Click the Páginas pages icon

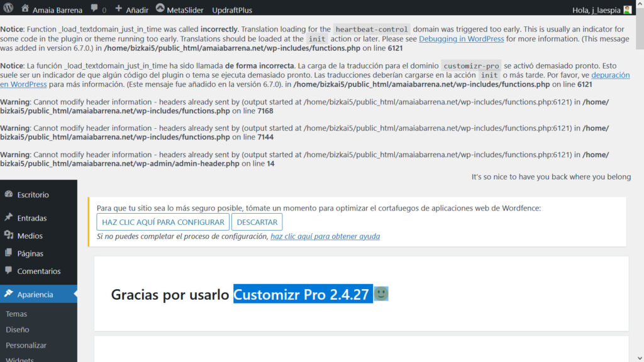pyautogui.click(x=9, y=253)
